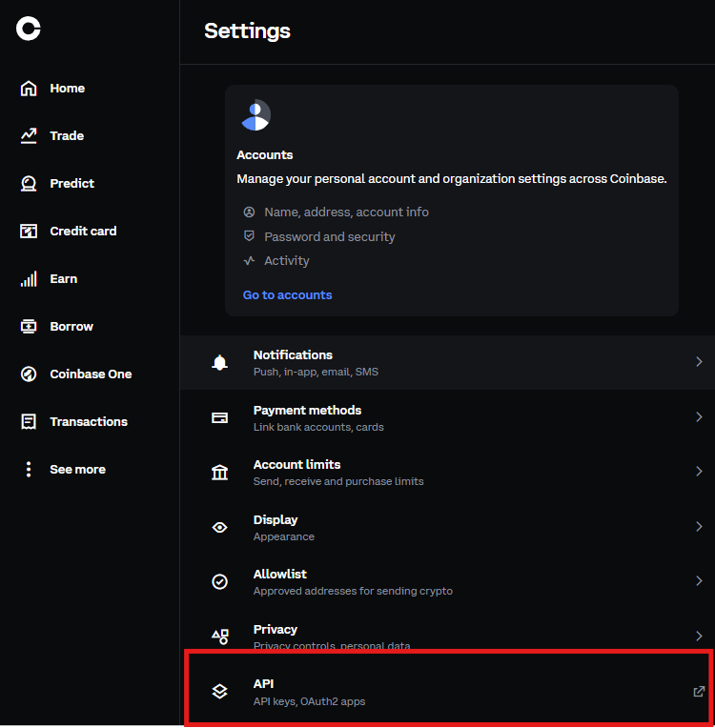The height and width of the screenshot is (728, 715).
Task: Open the Allowlist settings title
Action: [x=280, y=574]
